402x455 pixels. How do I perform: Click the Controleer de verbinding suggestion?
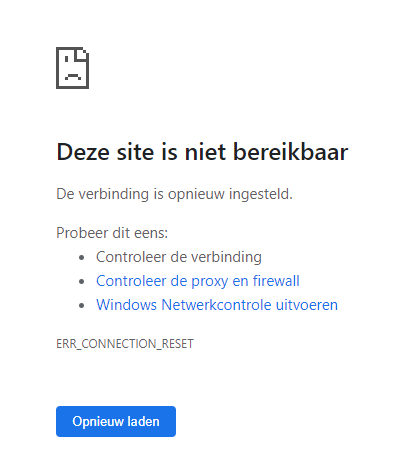[179, 257]
